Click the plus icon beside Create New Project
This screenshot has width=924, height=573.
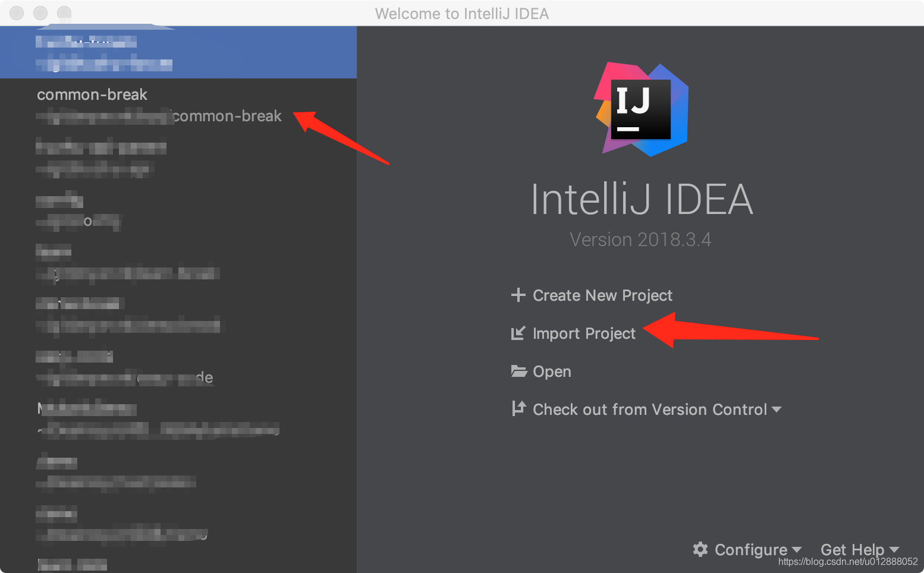click(x=518, y=295)
